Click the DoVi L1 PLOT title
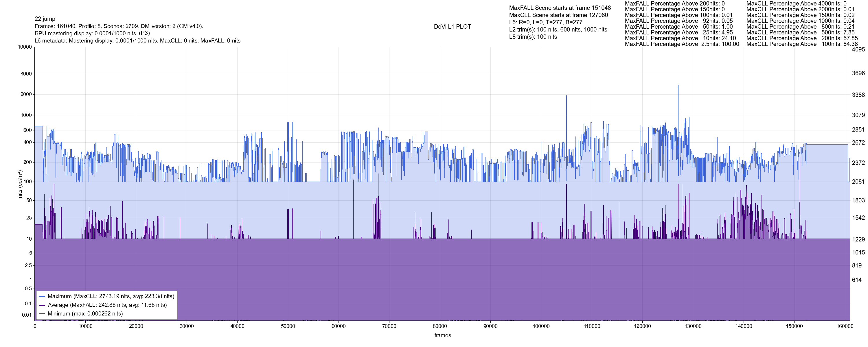This screenshot has width=868, height=347. point(452,27)
